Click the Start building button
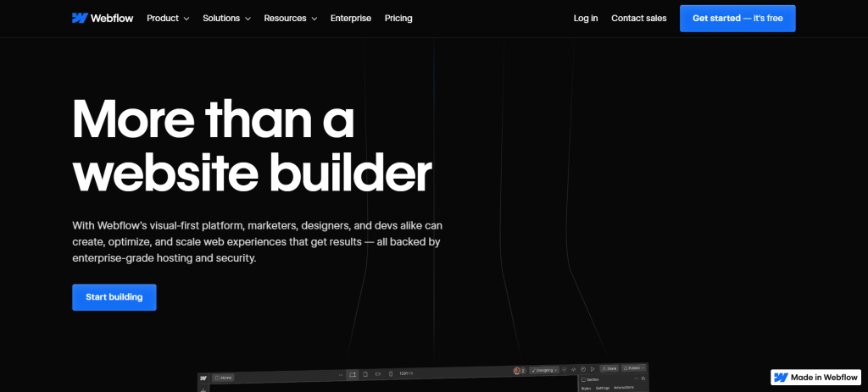 pos(114,297)
